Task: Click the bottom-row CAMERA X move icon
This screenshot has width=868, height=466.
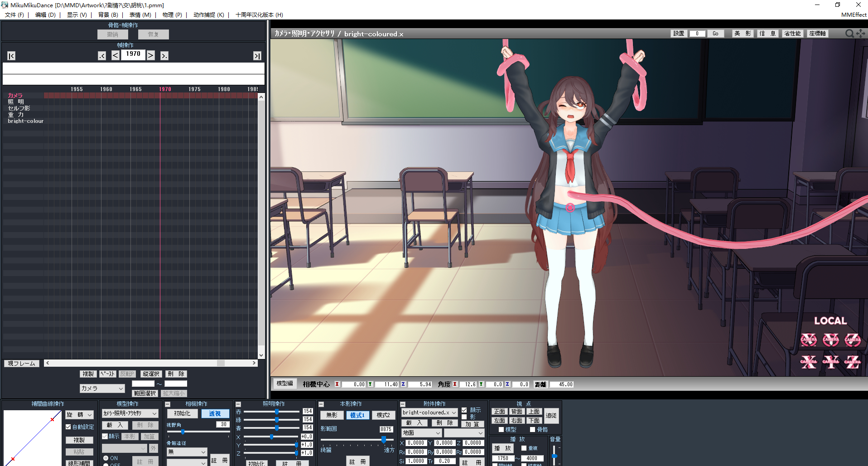Action: (809, 362)
